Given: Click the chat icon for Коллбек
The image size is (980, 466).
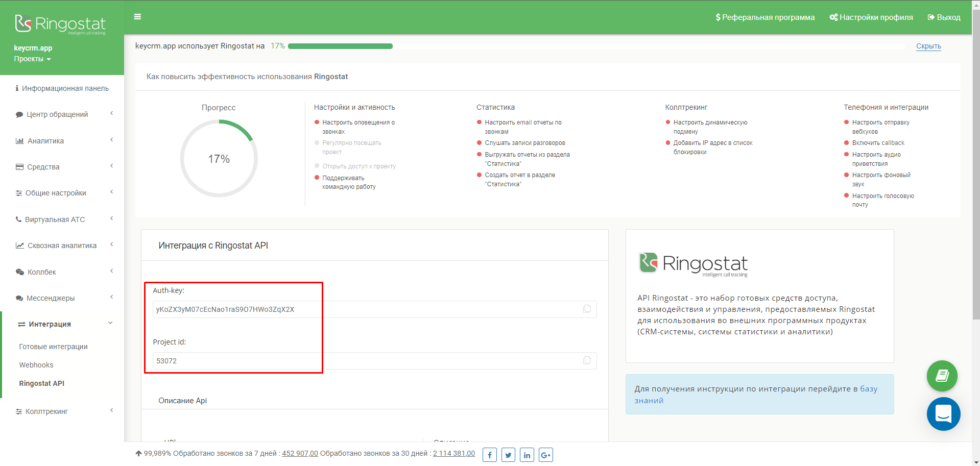Looking at the screenshot, I should click(19, 272).
